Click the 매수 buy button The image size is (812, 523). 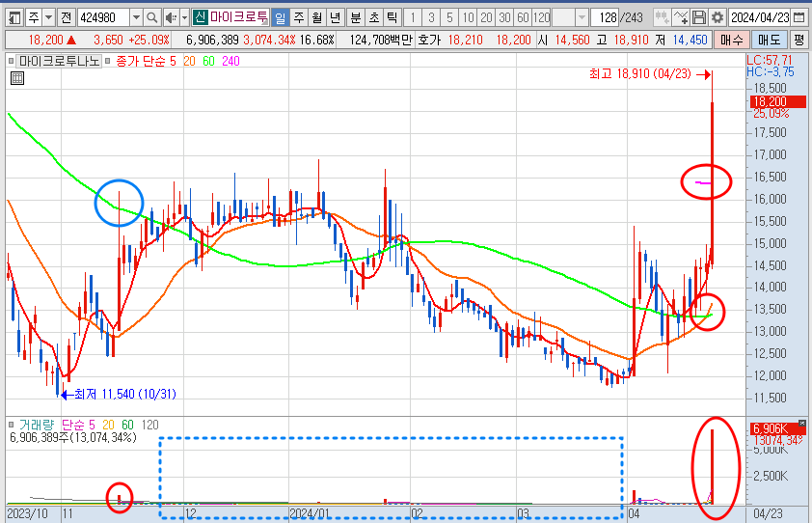pyautogui.click(x=731, y=40)
